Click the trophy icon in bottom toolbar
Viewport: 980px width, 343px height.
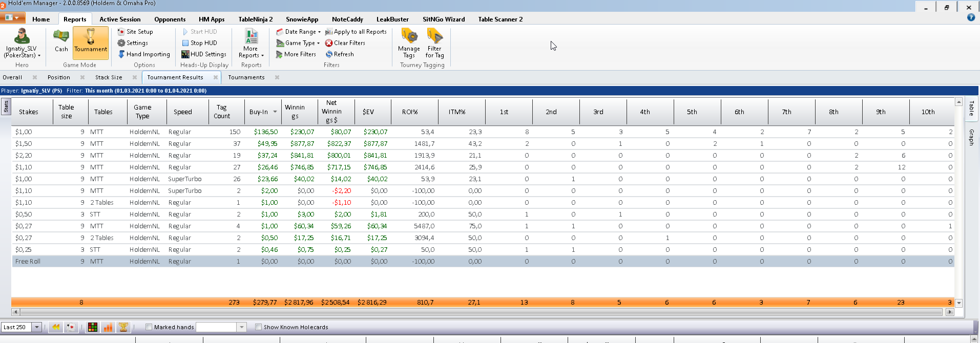pyautogui.click(x=123, y=327)
